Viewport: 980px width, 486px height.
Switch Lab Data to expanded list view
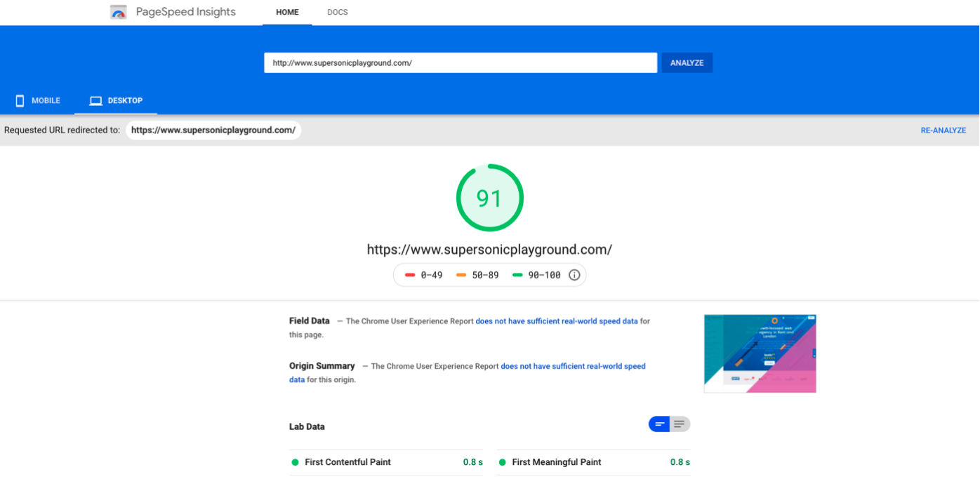click(680, 424)
